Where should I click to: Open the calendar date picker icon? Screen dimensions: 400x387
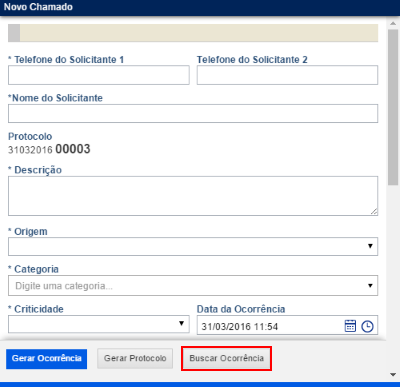[350, 326]
